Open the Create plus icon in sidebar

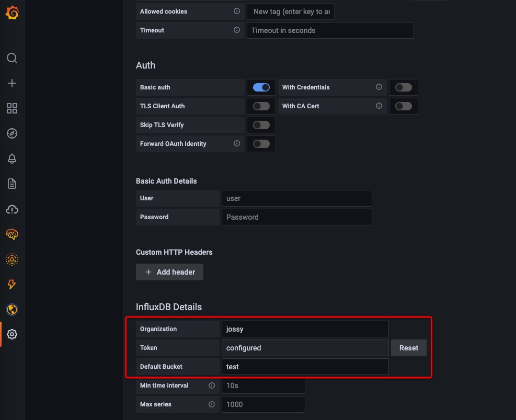coord(12,83)
